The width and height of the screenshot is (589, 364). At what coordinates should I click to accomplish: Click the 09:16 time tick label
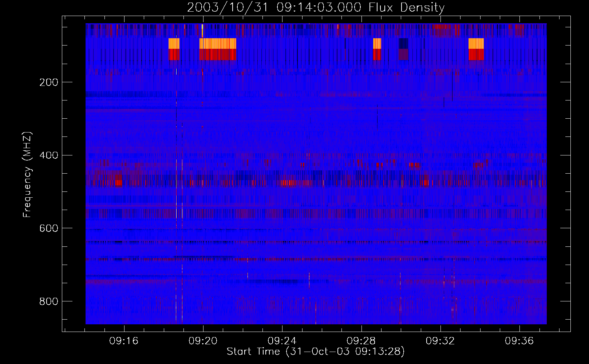pos(124,341)
